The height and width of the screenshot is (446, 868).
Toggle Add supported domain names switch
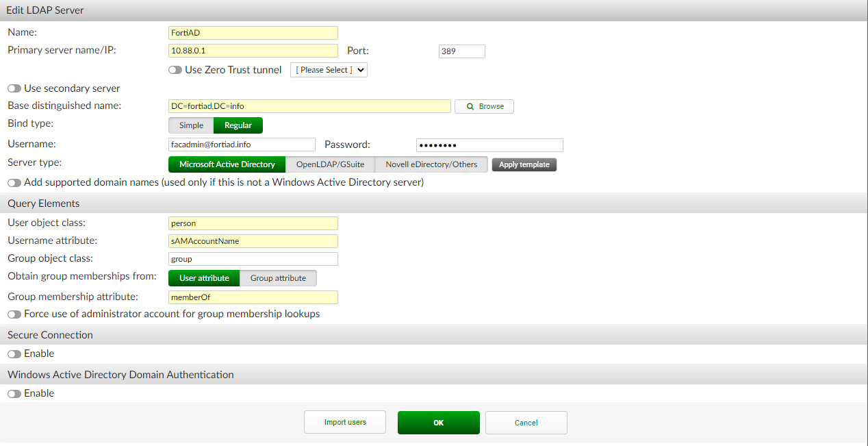tap(14, 183)
